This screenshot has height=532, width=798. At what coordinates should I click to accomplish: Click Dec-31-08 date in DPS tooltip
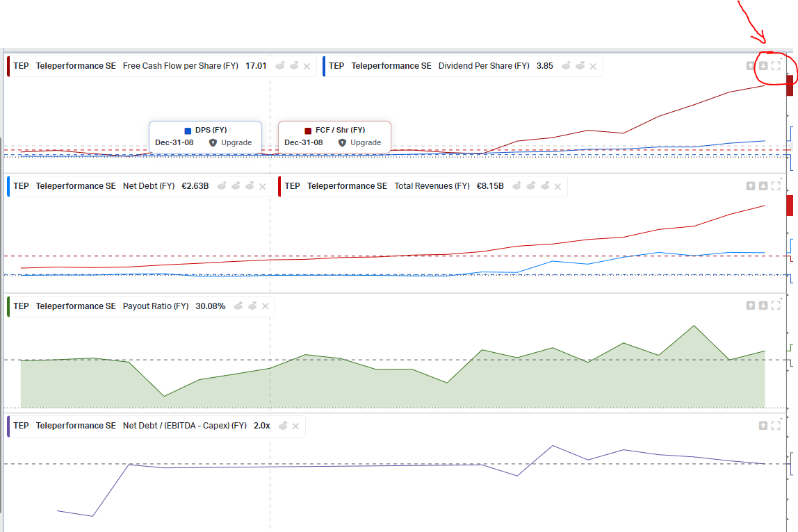[174, 142]
